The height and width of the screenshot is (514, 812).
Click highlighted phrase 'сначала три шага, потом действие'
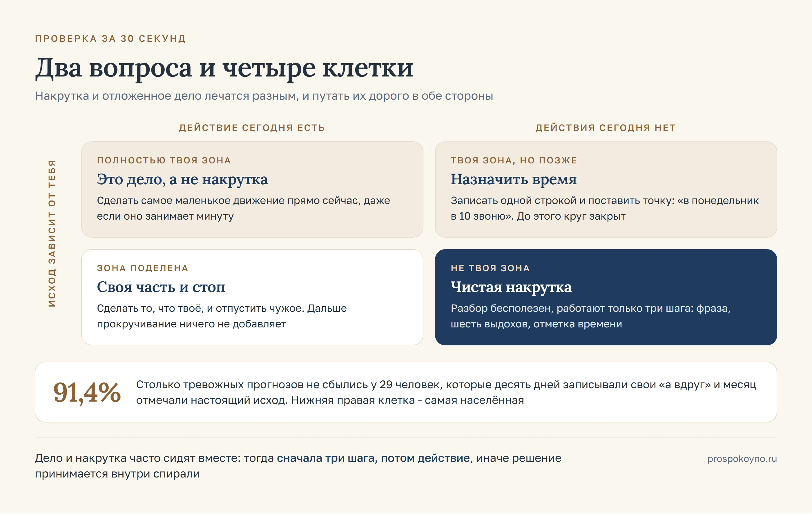[x=373, y=458]
